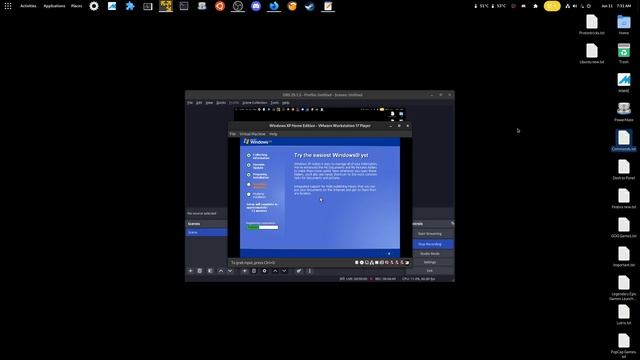
Task: Move the scene down in the Scenes toolbar
Action: click(x=230, y=271)
